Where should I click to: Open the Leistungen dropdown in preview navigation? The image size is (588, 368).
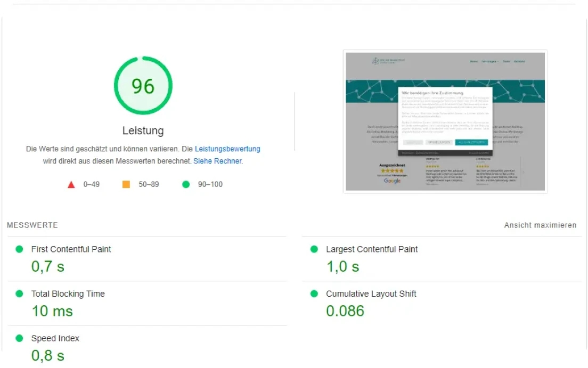(489, 62)
